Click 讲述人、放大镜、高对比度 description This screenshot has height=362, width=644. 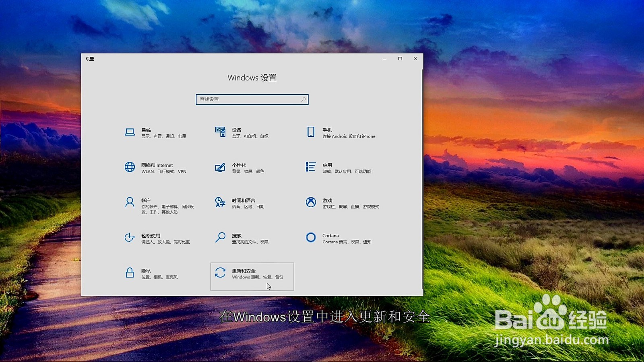point(166,242)
